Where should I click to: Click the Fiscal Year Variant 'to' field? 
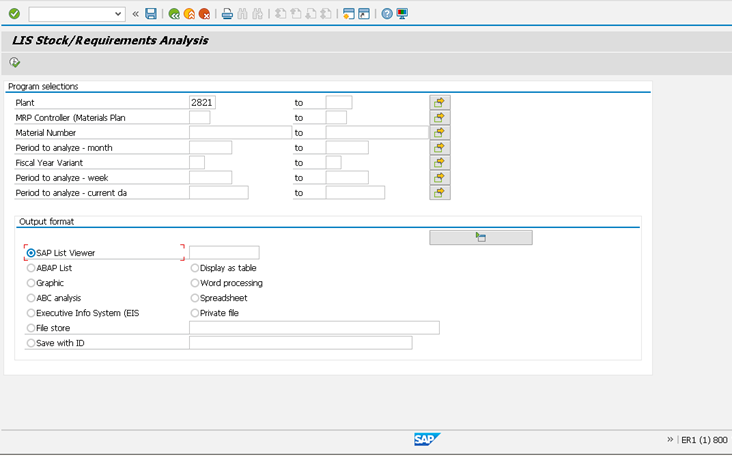(x=333, y=162)
